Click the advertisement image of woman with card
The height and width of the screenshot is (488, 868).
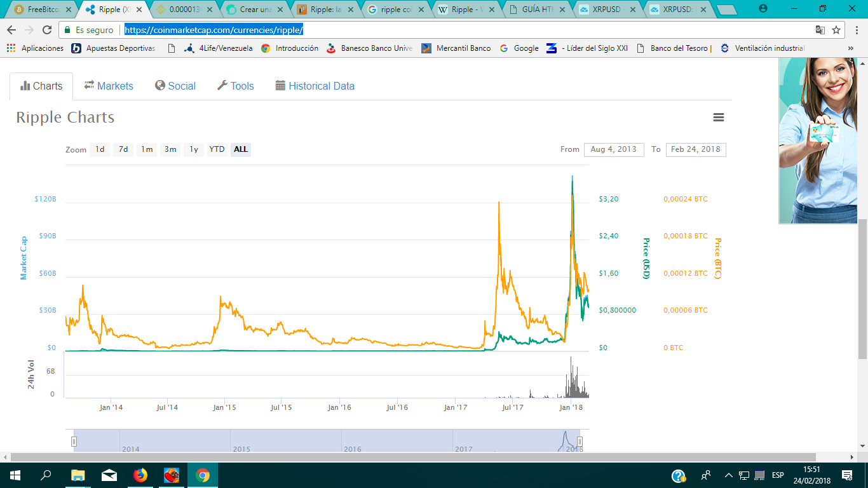tap(818, 140)
